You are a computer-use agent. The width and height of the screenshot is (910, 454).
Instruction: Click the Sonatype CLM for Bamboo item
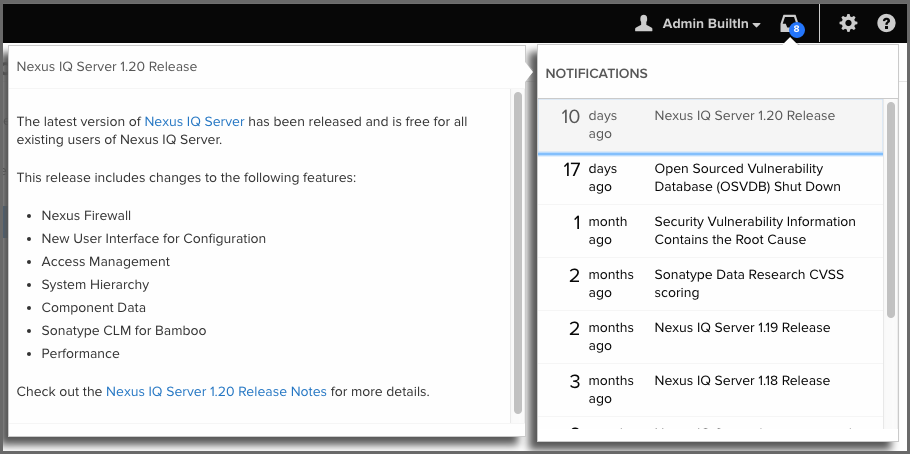coord(124,330)
